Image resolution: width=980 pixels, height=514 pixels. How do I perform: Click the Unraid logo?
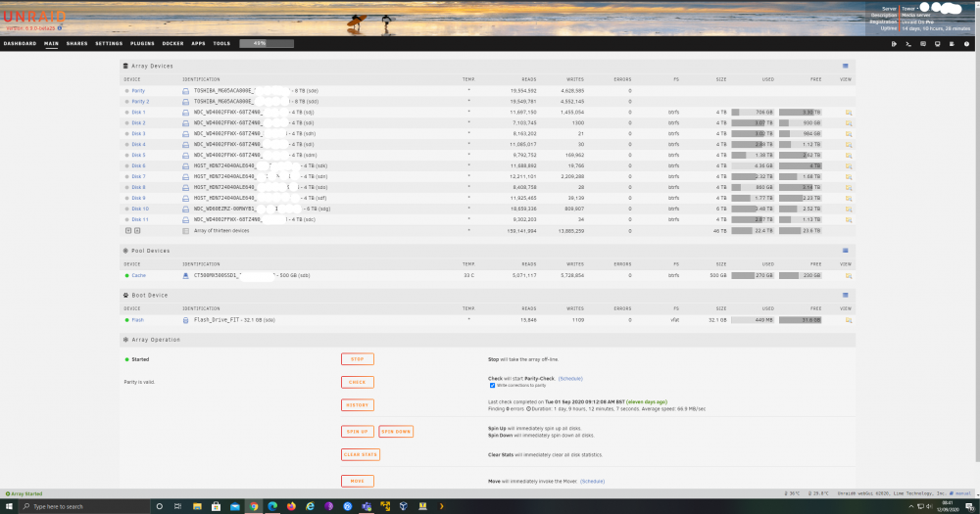pyautogui.click(x=34, y=18)
